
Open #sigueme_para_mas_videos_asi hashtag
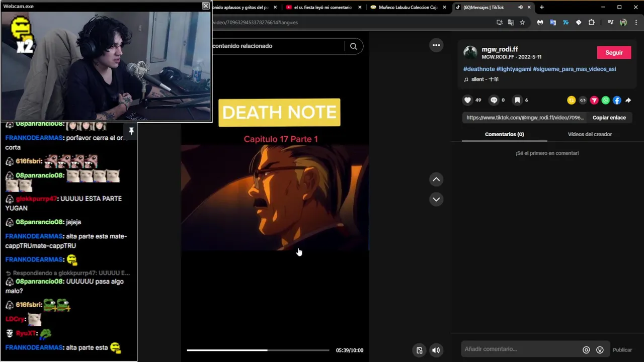tap(575, 69)
